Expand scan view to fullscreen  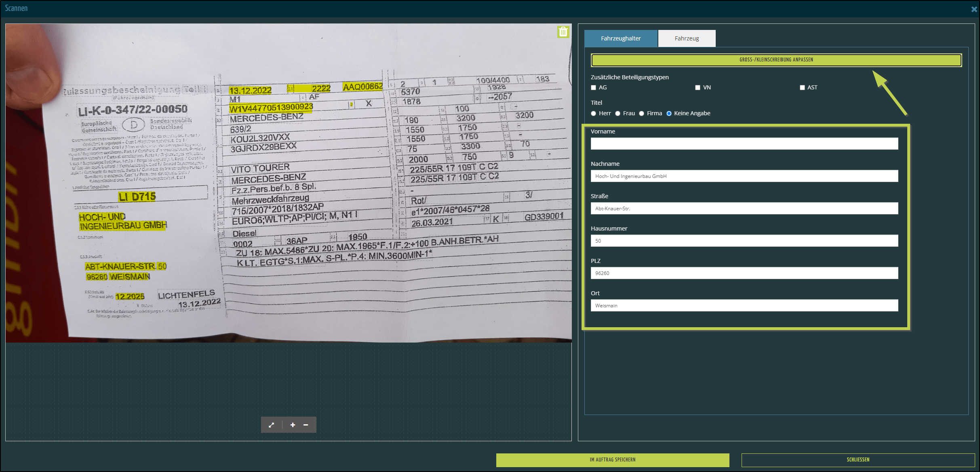click(271, 425)
